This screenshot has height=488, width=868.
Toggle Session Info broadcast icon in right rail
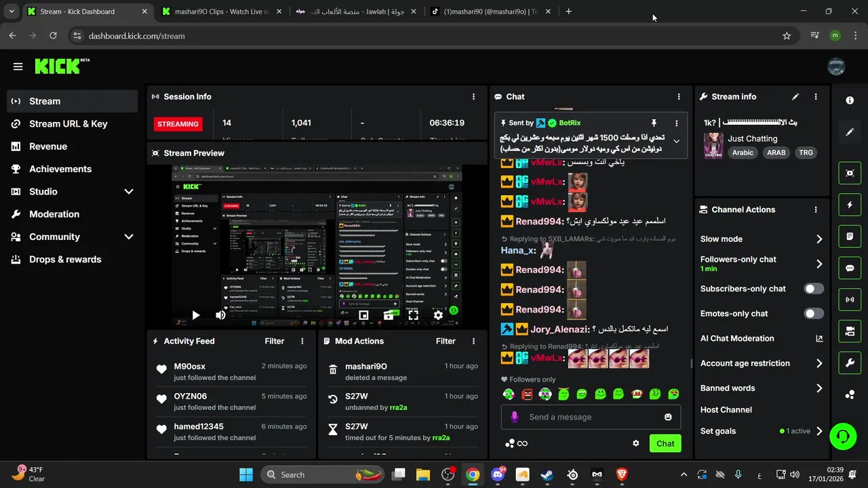click(x=850, y=300)
